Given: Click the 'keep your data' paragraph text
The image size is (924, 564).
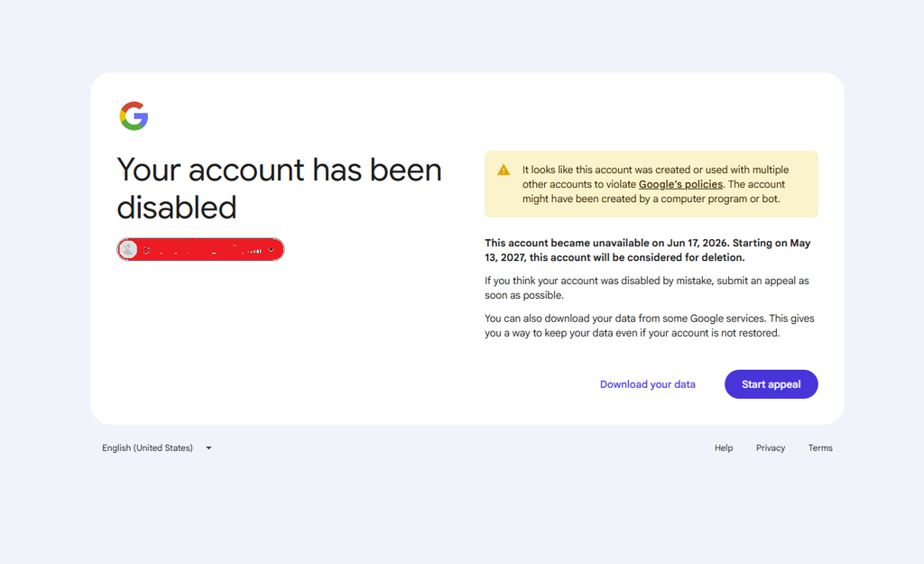Looking at the screenshot, I should pos(650,326).
